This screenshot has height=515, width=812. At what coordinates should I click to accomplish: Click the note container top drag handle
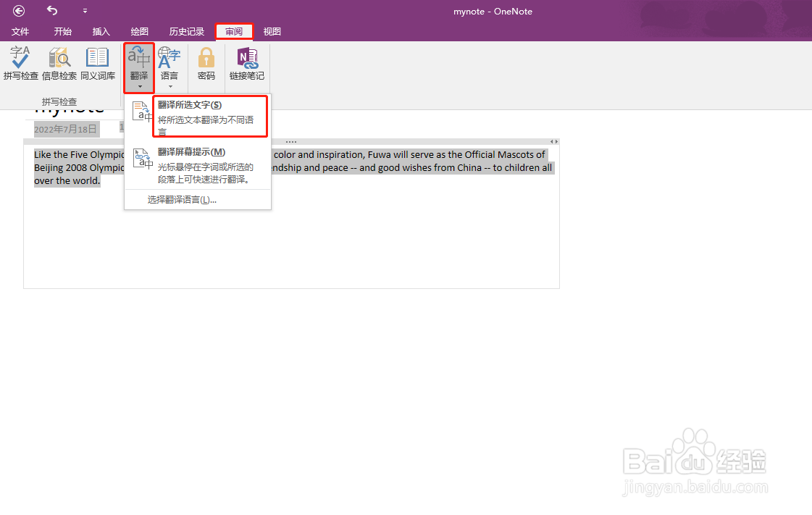[291, 142]
